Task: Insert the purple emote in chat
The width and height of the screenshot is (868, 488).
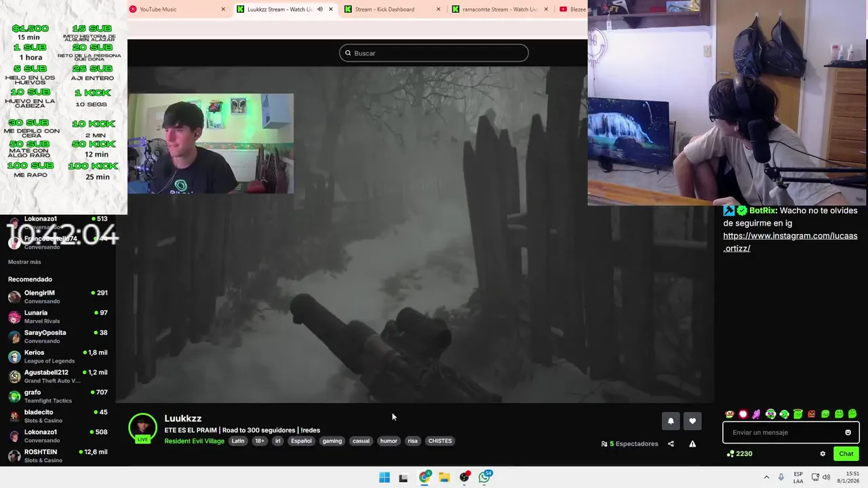Action: (x=756, y=414)
